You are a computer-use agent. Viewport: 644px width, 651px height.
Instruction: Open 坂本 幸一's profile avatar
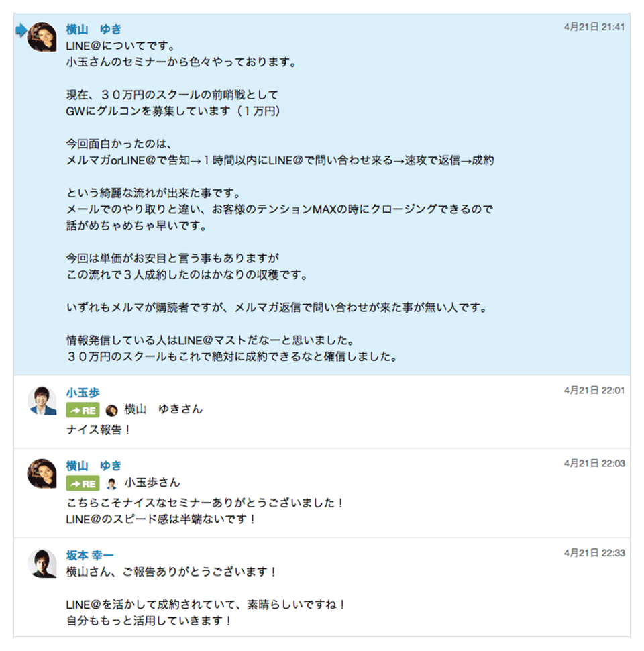42,563
